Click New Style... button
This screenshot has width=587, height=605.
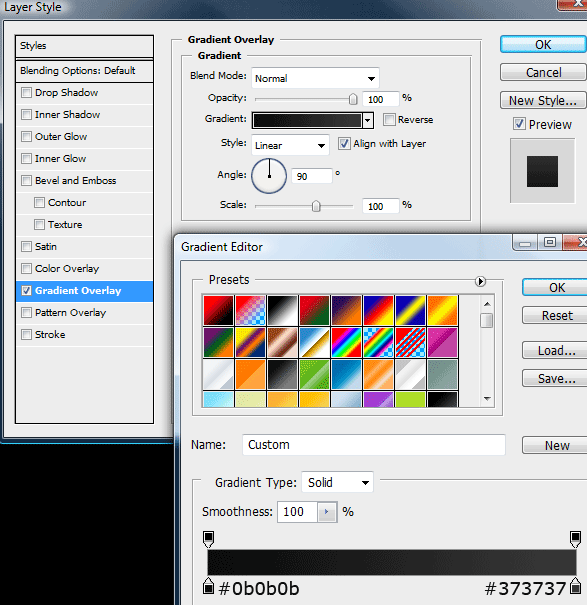(x=543, y=100)
